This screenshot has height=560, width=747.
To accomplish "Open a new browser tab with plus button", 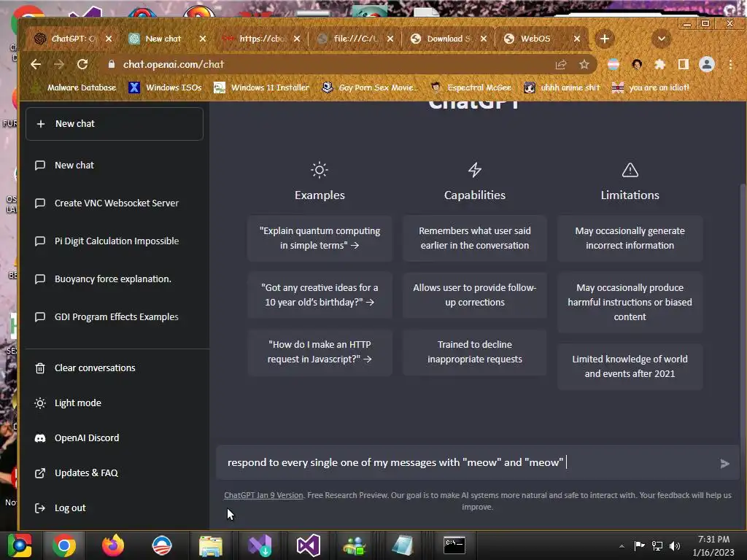I will coord(605,39).
